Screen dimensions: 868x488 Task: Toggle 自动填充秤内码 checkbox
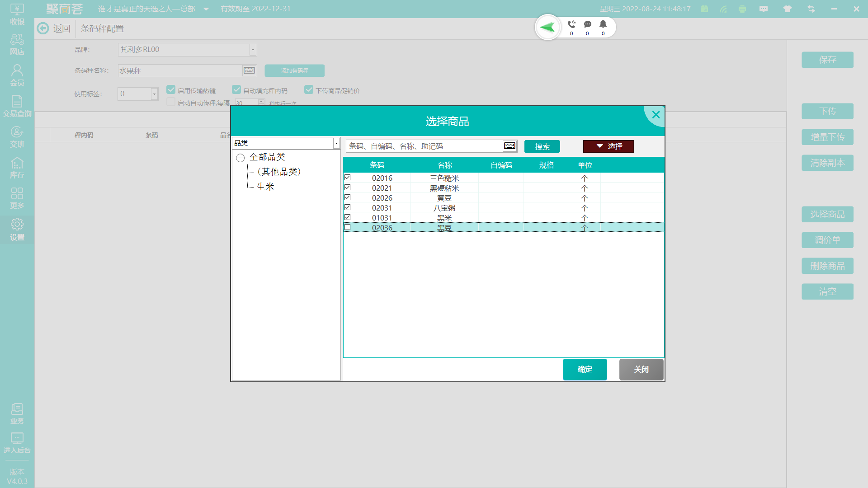[236, 89]
